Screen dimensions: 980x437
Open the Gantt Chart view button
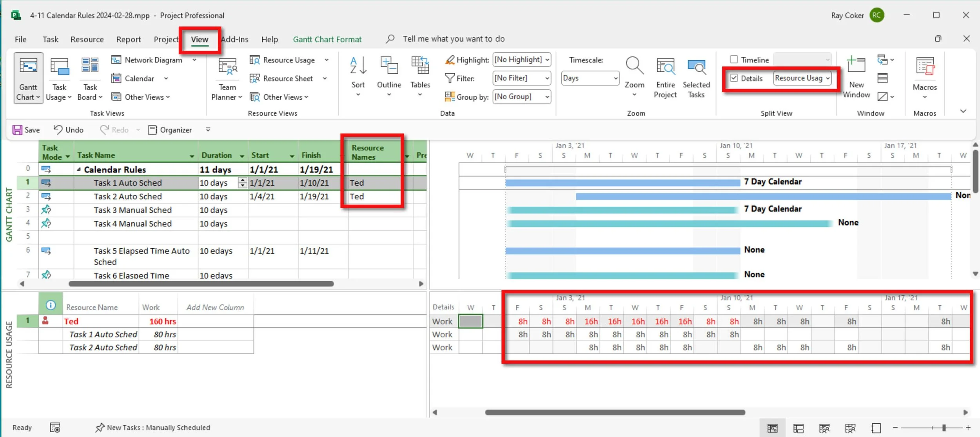pyautogui.click(x=28, y=78)
